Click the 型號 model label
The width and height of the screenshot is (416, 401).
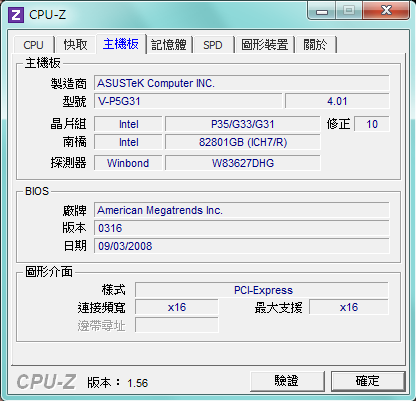(x=75, y=101)
